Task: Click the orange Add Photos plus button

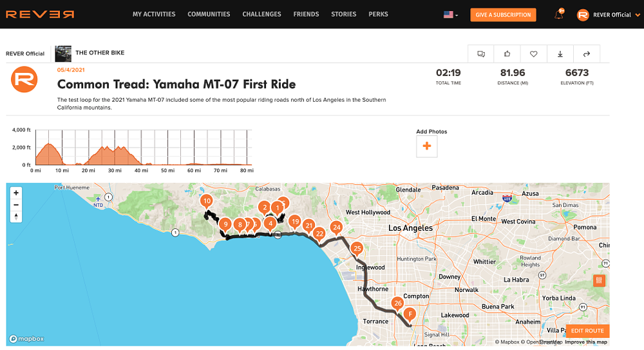Action: (426, 147)
